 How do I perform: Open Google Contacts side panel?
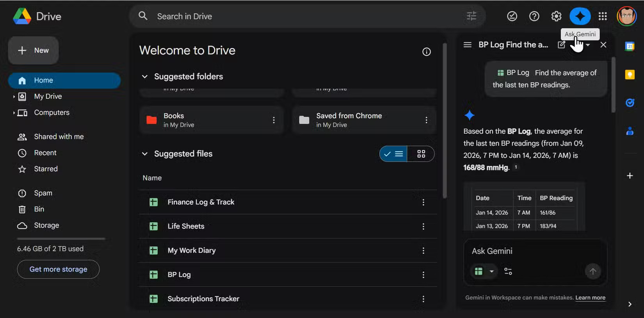point(630,131)
